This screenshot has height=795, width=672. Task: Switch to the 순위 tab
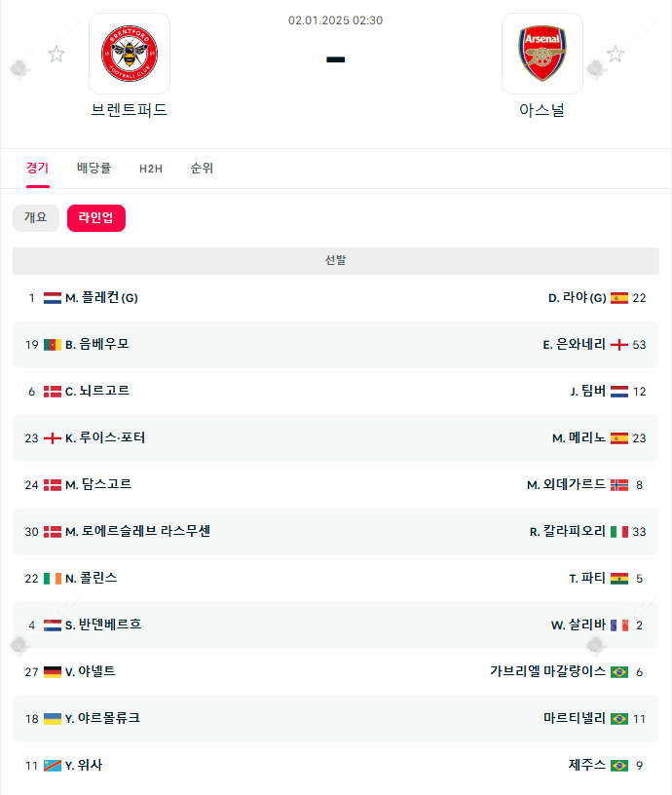(202, 169)
